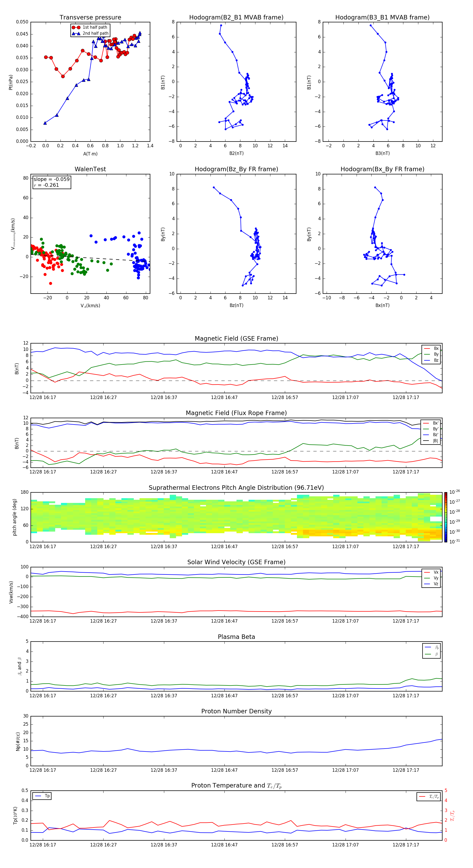473x868 pixels.
Task: Click the "V_remaining(km/s)" y-axis label
Action: point(13,234)
